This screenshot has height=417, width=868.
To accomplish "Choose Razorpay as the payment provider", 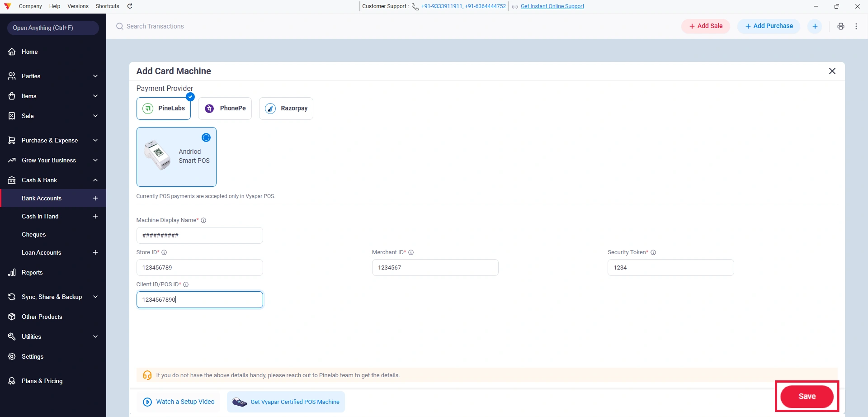I will (x=286, y=109).
